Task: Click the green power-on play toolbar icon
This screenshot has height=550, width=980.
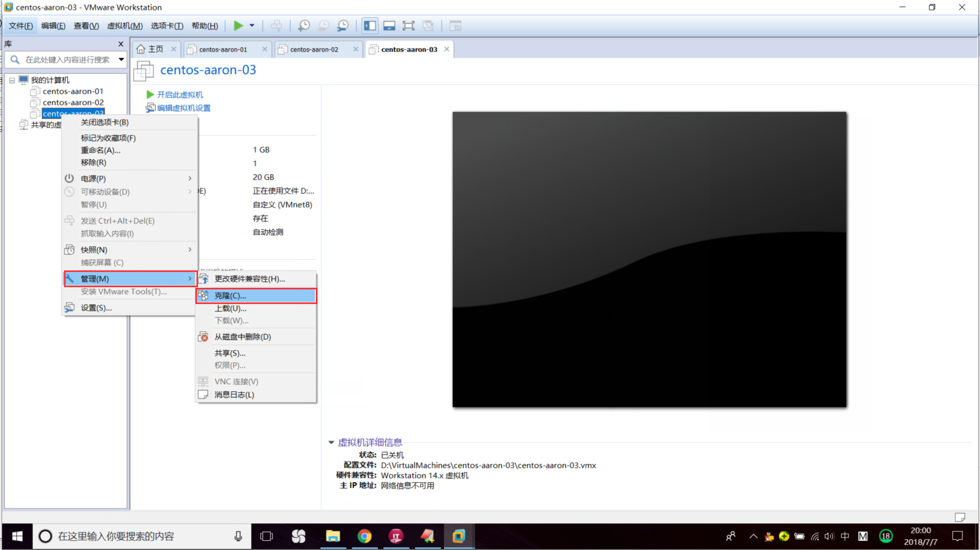Action: tap(238, 26)
